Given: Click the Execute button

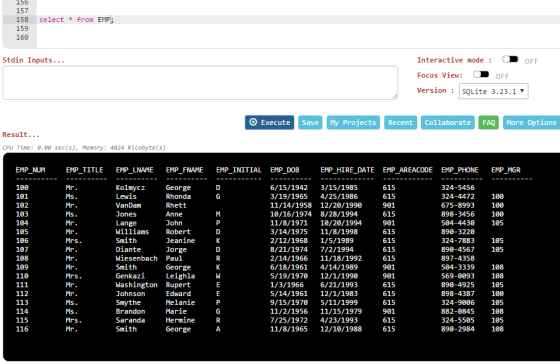Looking at the screenshot, I should click(x=269, y=123).
